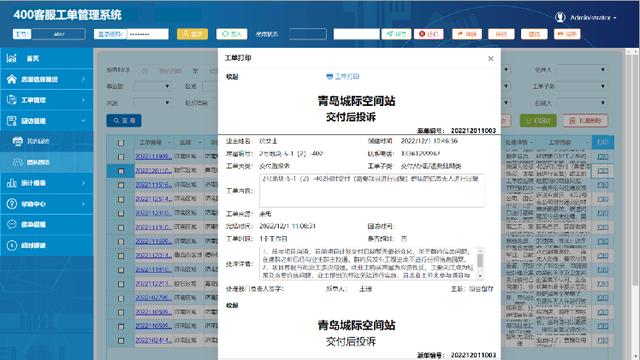Click the clock icon in the sidebar
The image size is (640, 360).
tap(11, 245)
